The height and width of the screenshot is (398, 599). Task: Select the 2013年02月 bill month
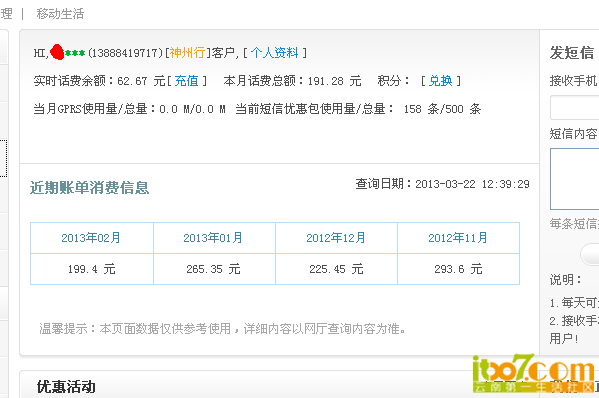pyautogui.click(x=91, y=238)
